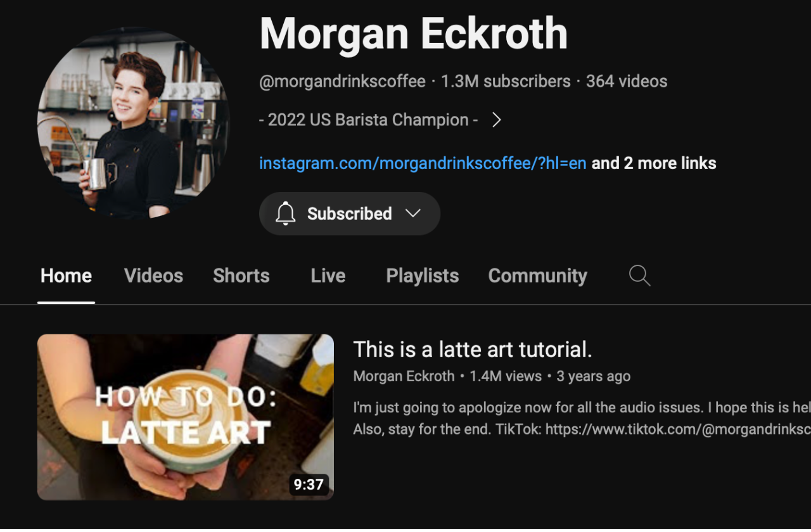The image size is (811, 532).
Task: Open the TikTok link in video description
Action: coord(678,429)
